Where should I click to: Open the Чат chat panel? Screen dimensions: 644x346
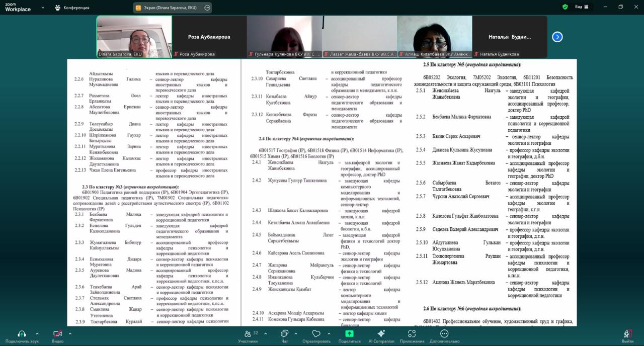(x=284, y=334)
